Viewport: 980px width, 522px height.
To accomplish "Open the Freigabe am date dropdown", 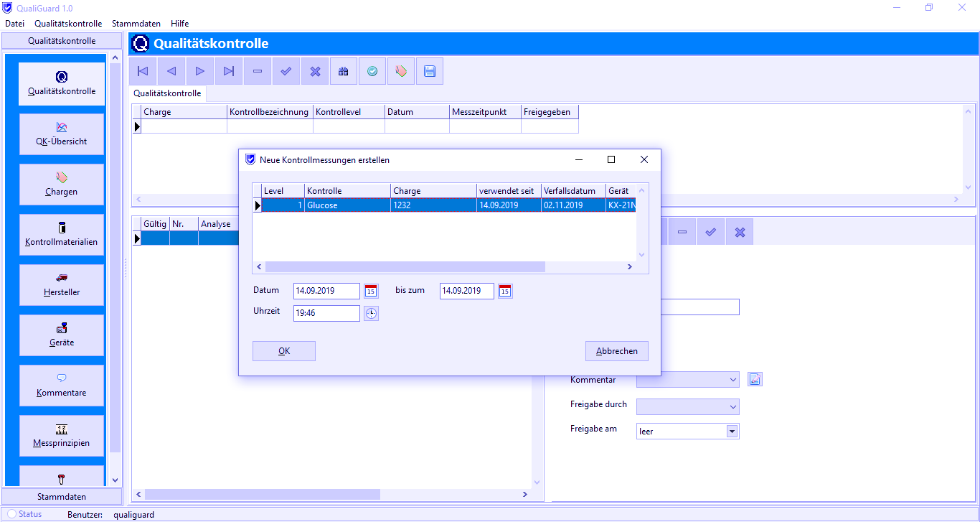I will 732,432.
